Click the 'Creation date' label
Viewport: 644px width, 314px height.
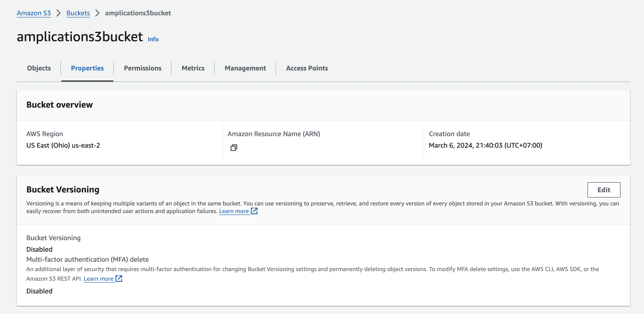449,134
